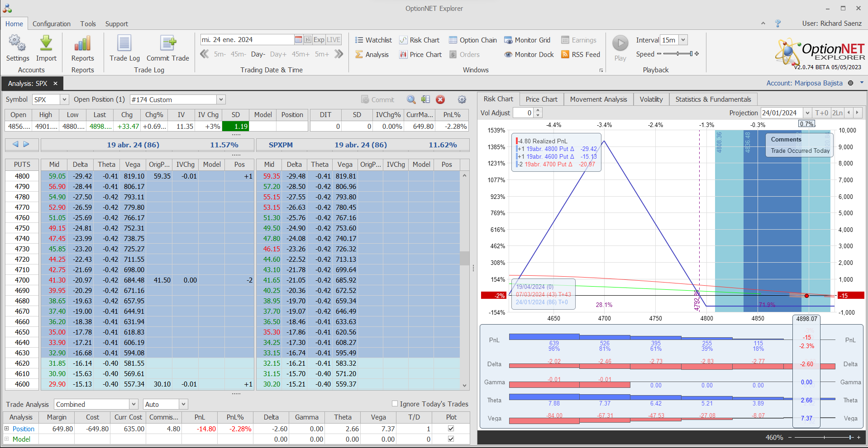Close the Analysis: SPX tab
The image size is (868, 448).
tap(55, 84)
